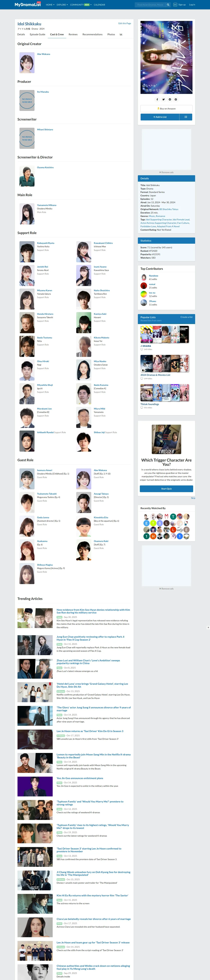Open Kim Soo Hyun new evidence article
The width and height of the screenshot is (210, 980).
93,611
